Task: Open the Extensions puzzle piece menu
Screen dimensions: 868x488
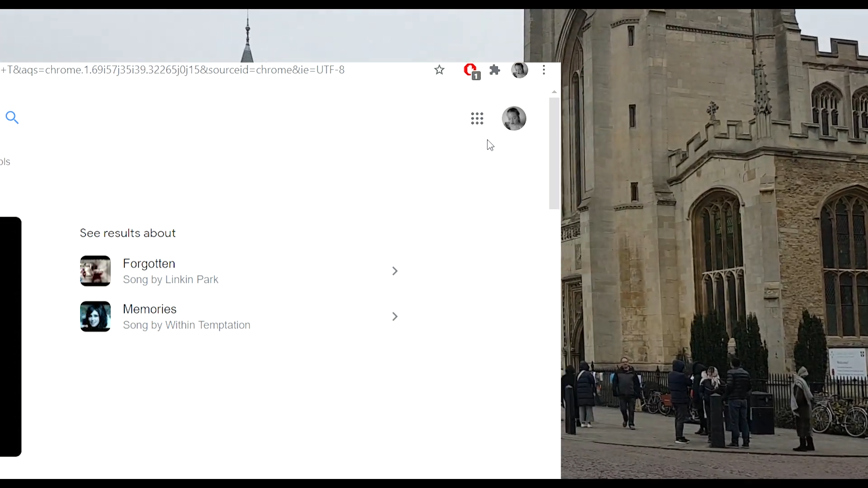Action: point(495,70)
